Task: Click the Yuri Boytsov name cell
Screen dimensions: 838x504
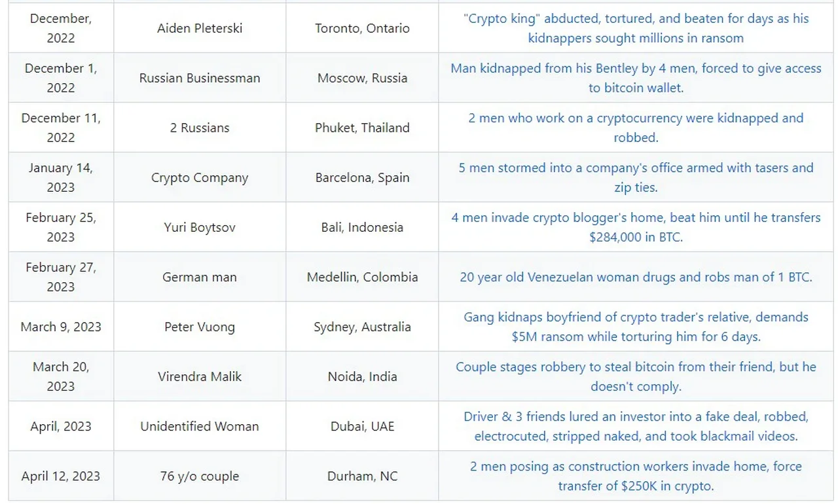Action: tap(200, 227)
